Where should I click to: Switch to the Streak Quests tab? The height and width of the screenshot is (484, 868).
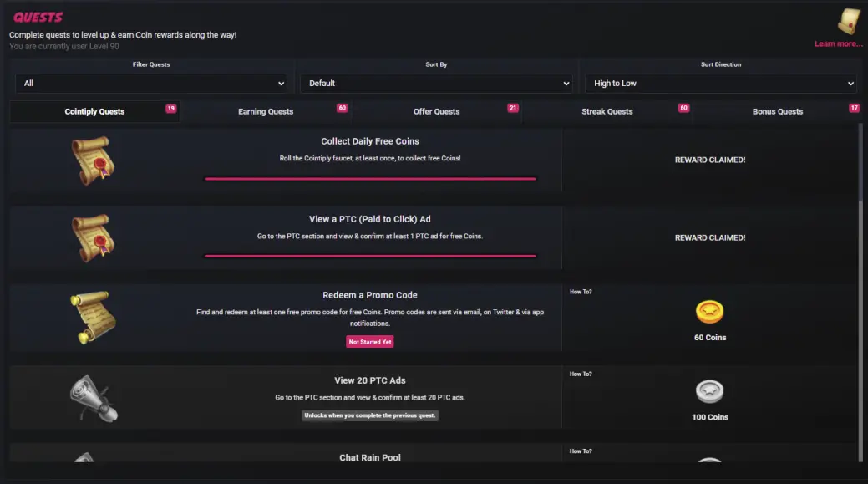(x=607, y=111)
